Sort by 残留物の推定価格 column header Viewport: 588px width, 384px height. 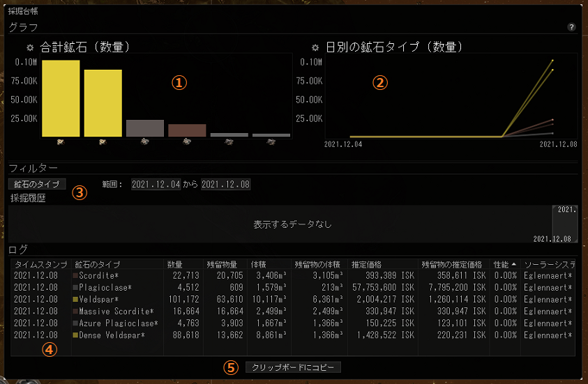[454, 265]
